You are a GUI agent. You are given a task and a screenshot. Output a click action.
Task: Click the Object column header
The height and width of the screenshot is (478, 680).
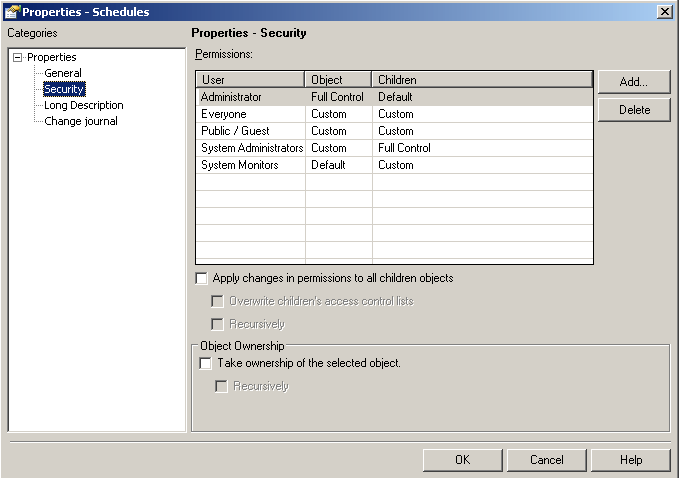click(x=338, y=79)
